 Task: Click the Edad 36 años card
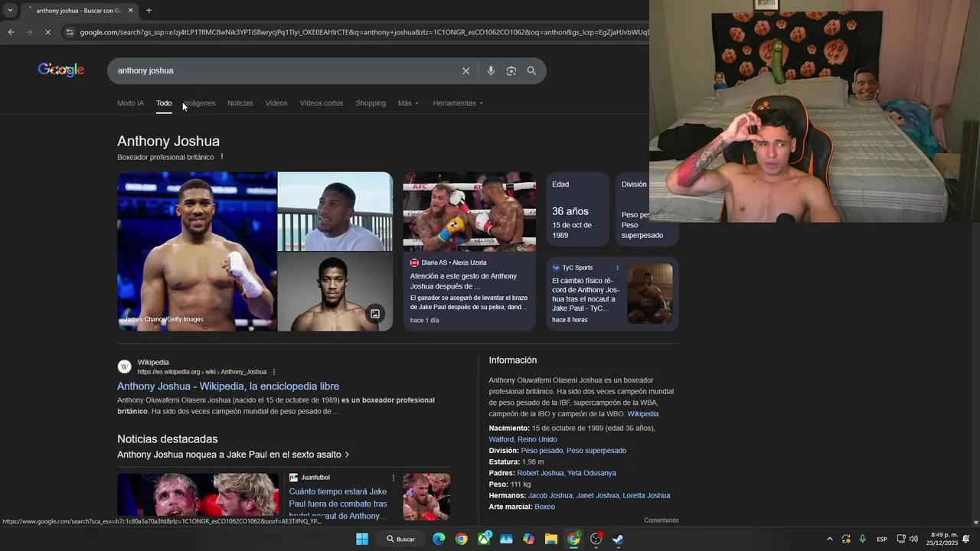[578, 209]
